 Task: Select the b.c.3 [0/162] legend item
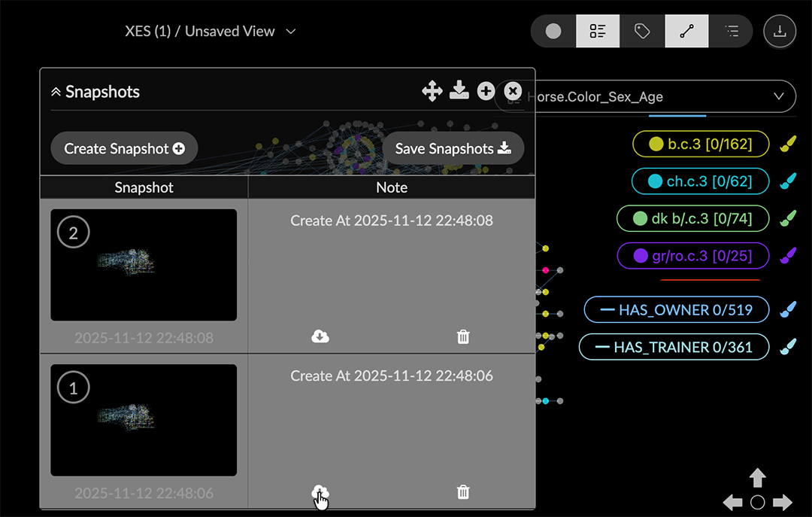tap(700, 144)
